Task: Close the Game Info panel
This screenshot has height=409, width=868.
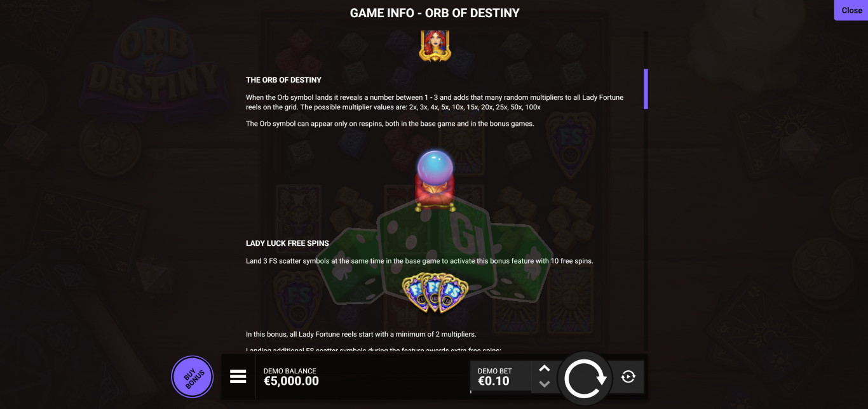Action: coord(851,10)
